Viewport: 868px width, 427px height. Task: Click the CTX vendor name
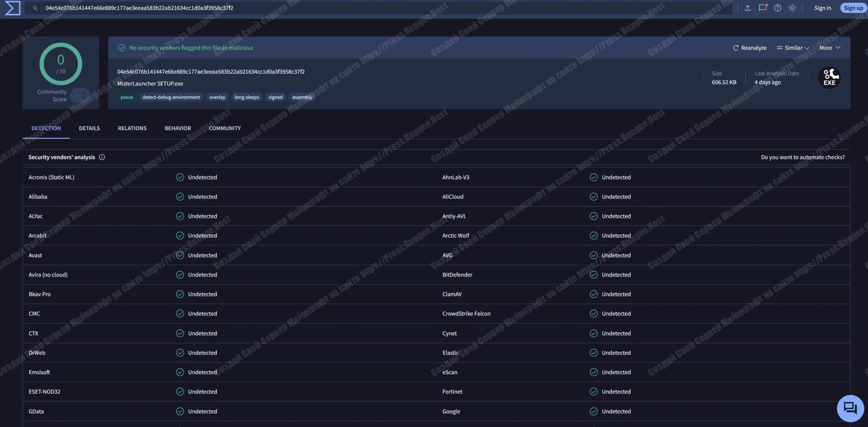pyautogui.click(x=33, y=333)
